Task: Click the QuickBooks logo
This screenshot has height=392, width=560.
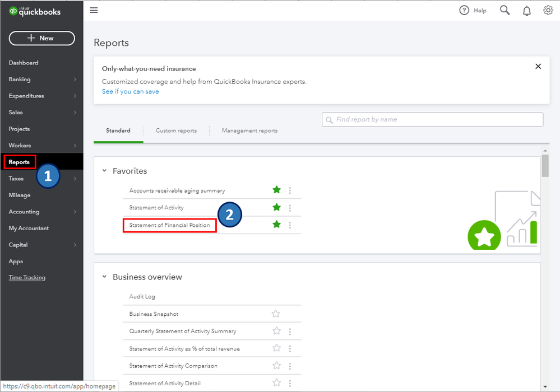Action: pyautogui.click(x=35, y=11)
